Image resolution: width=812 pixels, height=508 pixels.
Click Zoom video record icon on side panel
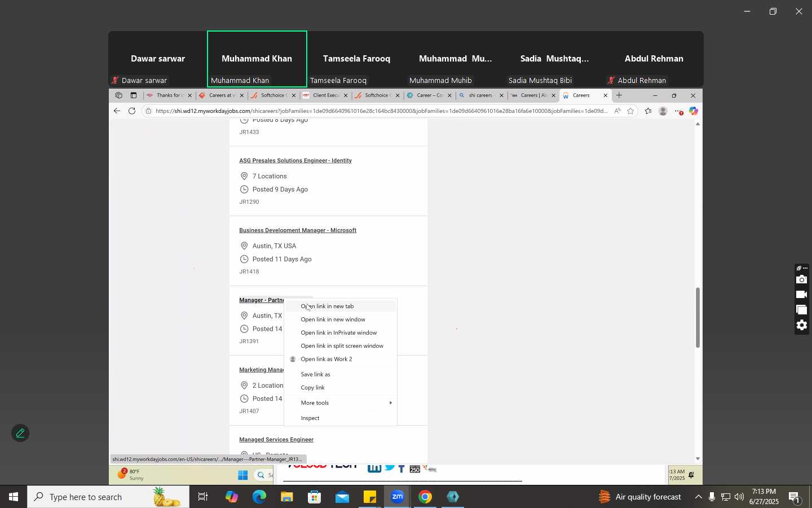click(x=801, y=295)
